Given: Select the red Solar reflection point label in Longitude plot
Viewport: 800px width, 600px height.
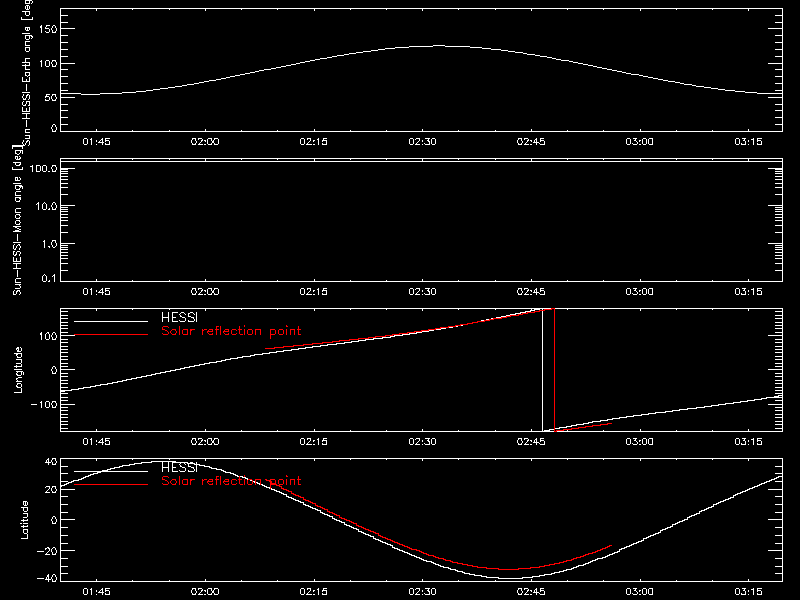Looking at the screenshot, I should pos(231,331).
